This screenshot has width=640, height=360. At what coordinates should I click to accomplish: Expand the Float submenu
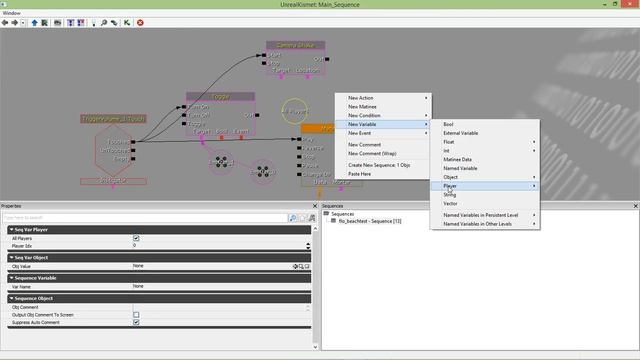point(485,142)
